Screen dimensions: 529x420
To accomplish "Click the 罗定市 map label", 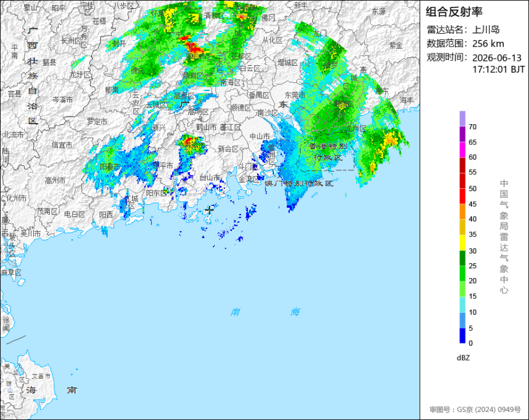I will [x=97, y=121].
